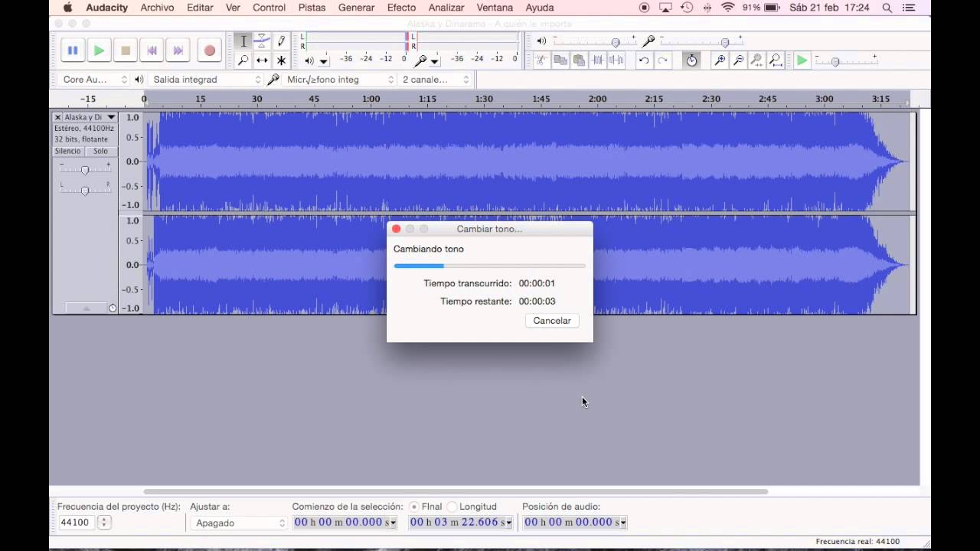This screenshot has height=551, width=980.
Task: Open the Archivo menu
Action: point(157,8)
